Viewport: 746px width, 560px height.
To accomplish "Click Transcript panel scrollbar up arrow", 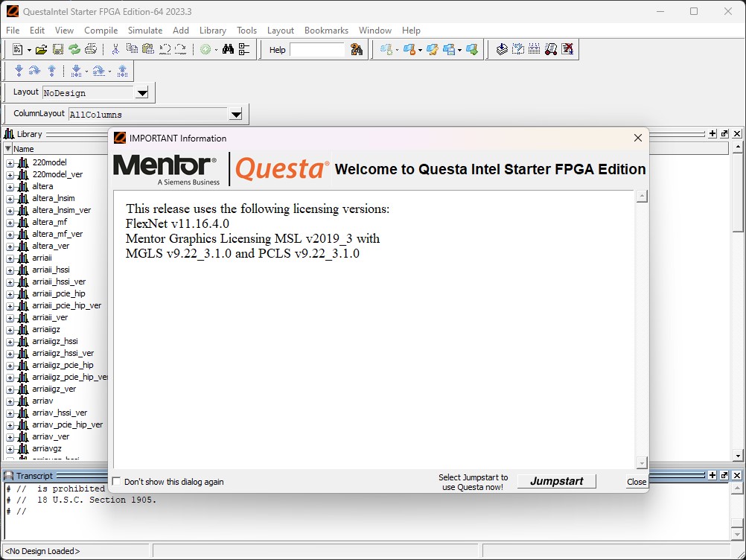I will [x=737, y=488].
